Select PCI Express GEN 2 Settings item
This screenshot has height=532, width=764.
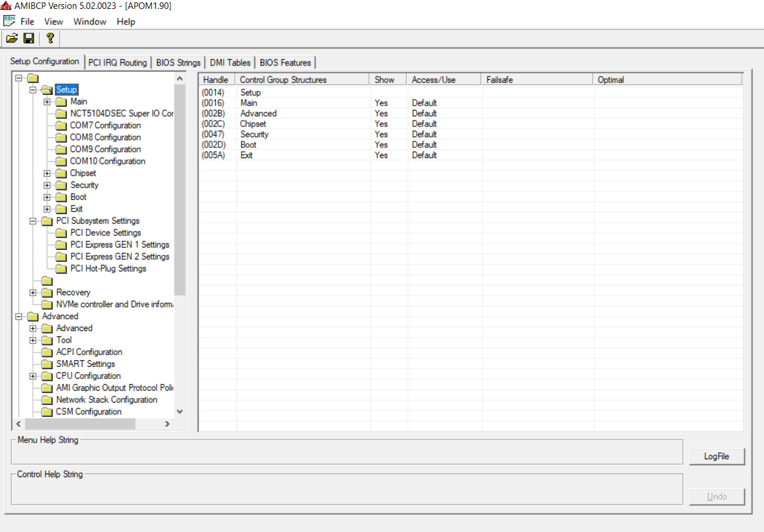120,257
